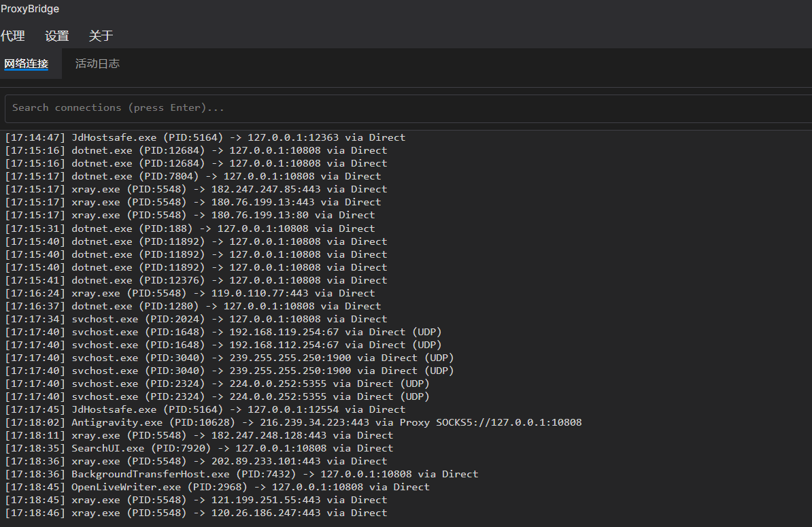
Task: Select JdHostsafe.exe entry to port 12363
Action: click(205, 137)
